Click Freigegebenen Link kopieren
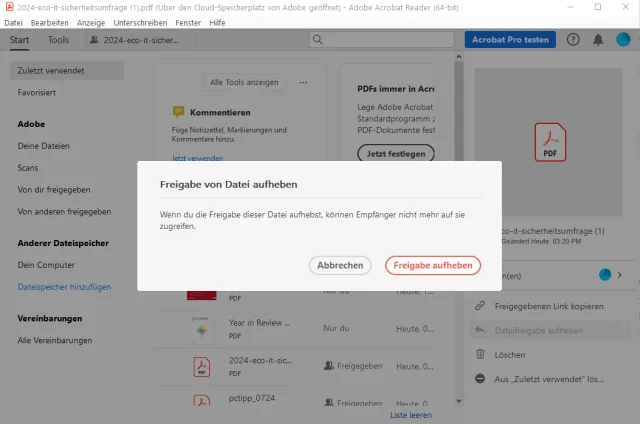This screenshot has width=640, height=424. click(549, 306)
